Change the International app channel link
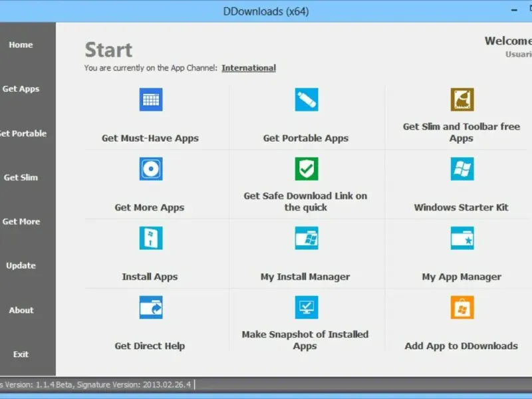 [249, 68]
